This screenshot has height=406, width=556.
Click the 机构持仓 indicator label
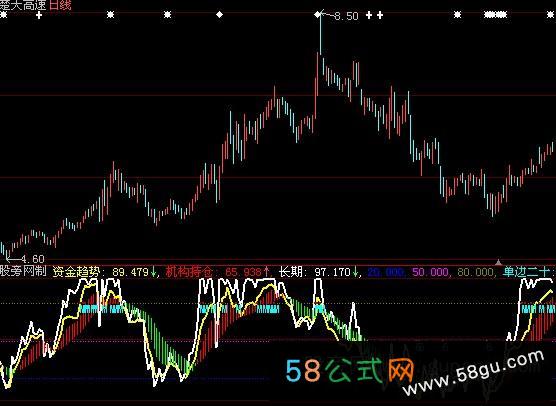tap(189, 272)
